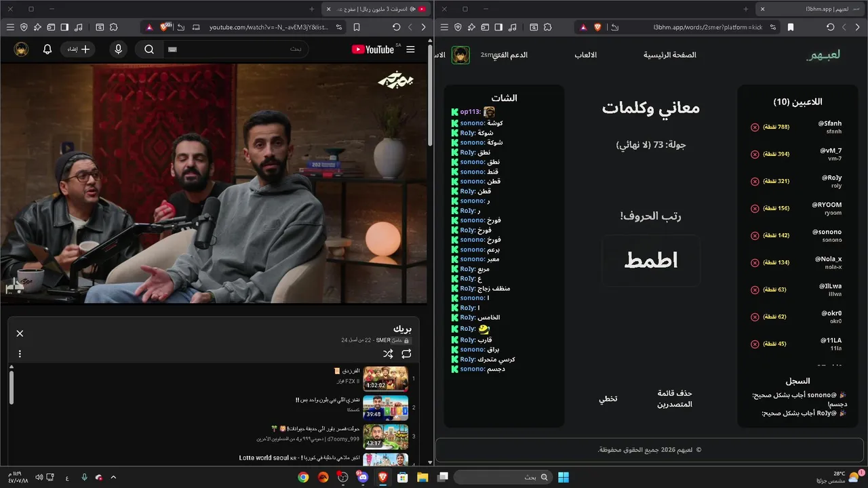
Task: Open Google Chrome from the taskbar
Action: (x=303, y=477)
